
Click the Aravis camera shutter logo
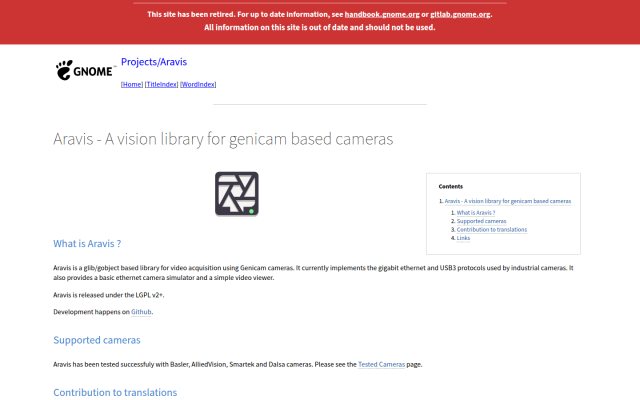[x=237, y=193]
